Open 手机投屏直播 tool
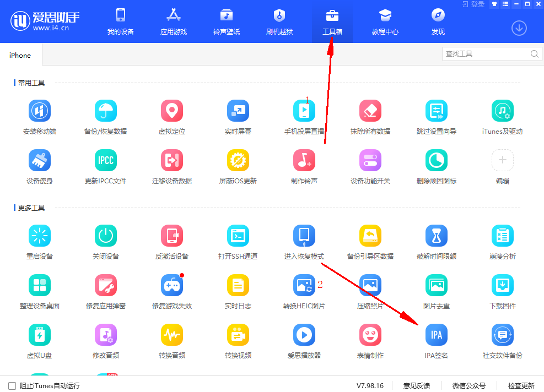Screen dimensions: 544x392 tap(304, 111)
